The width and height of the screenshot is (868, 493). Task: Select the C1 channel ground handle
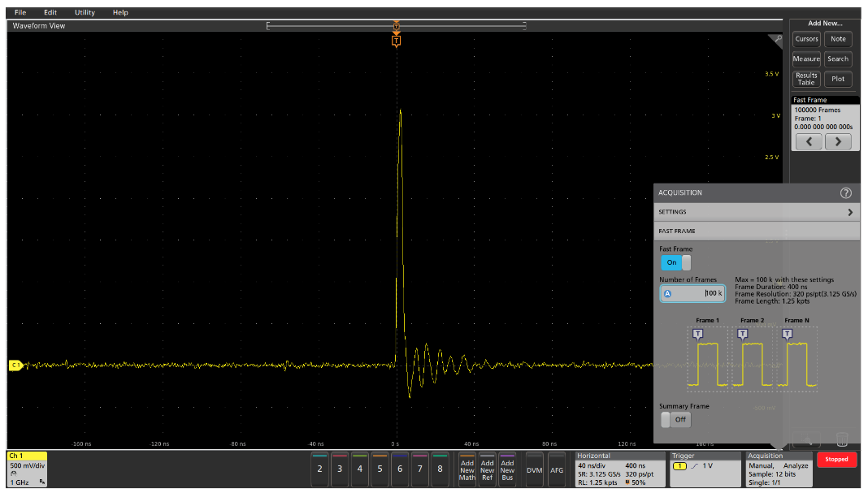pos(15,365)
